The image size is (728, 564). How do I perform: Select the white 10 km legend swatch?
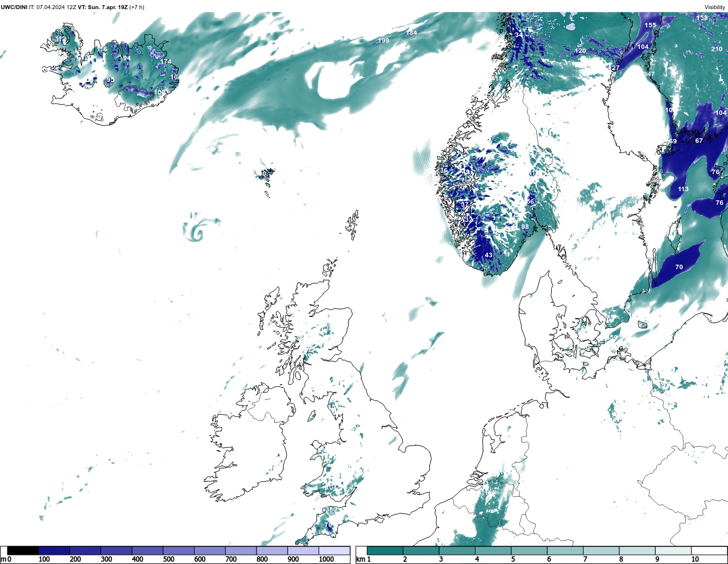coord(709,551)
